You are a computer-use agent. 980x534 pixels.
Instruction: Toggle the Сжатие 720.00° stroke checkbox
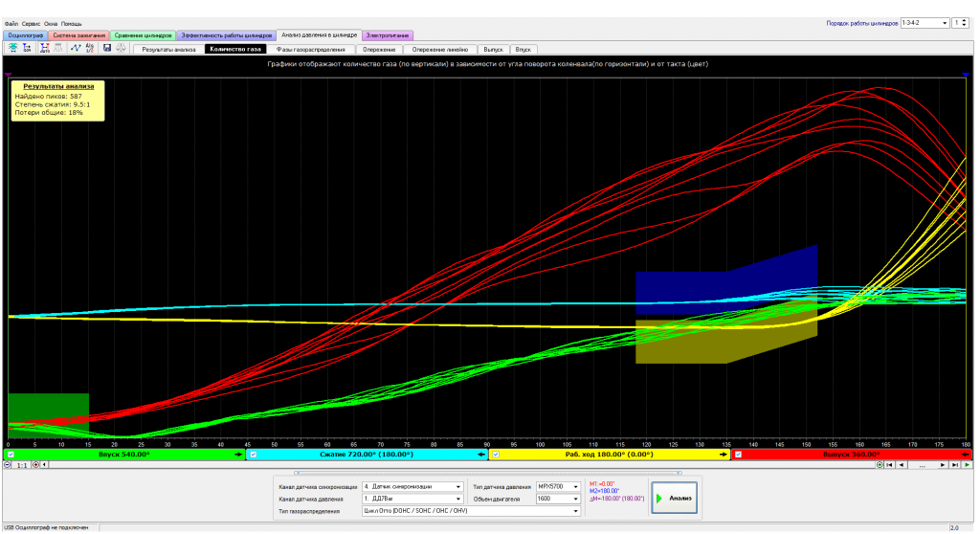[x=253, y=455]
